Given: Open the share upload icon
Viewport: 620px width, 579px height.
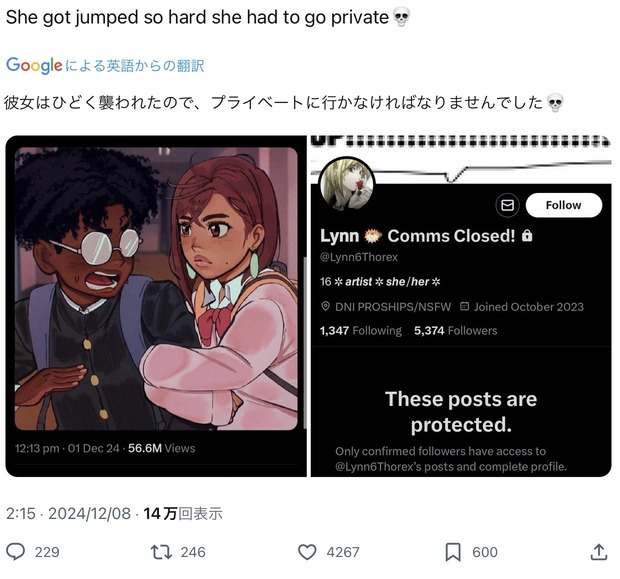Looking at the screenshot, I should point(599,552).
